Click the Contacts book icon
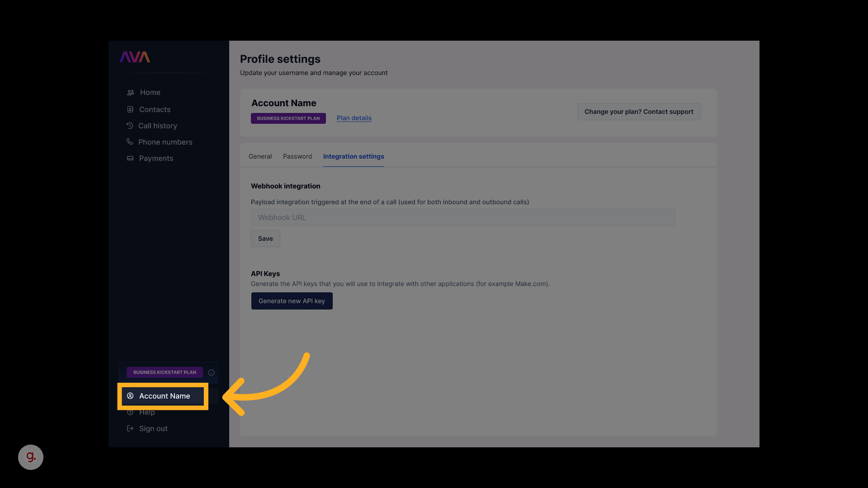868x488 pixels. point(130,109)
